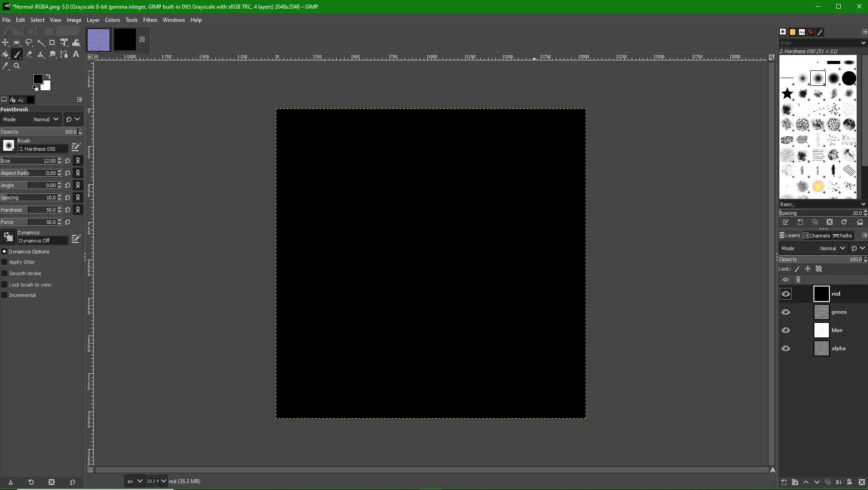Screen dimensions: 868x490
Task: Pick the Eraser tool
Action: coord(29,54)
